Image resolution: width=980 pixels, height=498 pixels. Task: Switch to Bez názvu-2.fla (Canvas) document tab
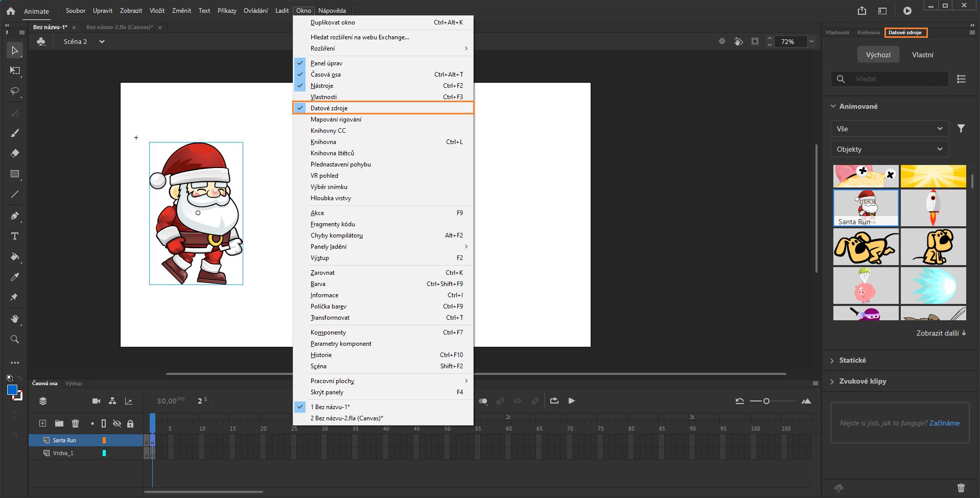[120, 27]
